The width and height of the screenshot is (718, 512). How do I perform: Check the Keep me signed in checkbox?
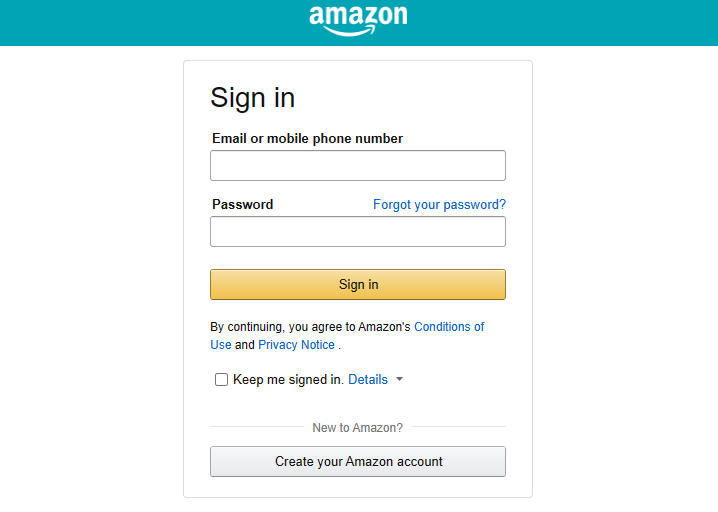click(x=221, y=379)
